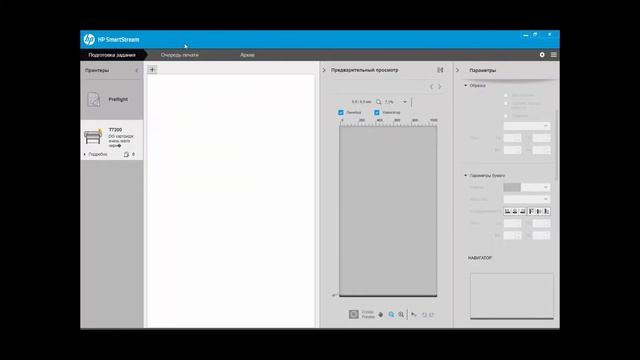Click the last paper margin stepper field
640x360 pixels.
pyautogui.click(x=542, y=236)
